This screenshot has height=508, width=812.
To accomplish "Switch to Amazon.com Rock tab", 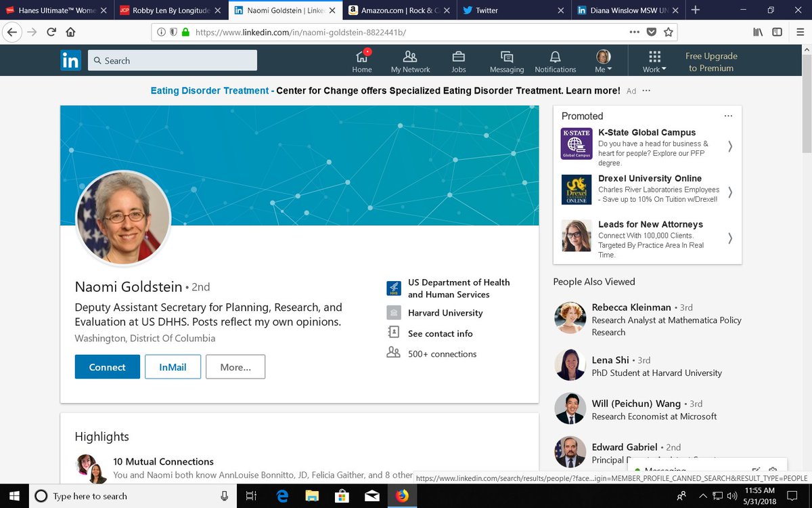I will 399,10.
